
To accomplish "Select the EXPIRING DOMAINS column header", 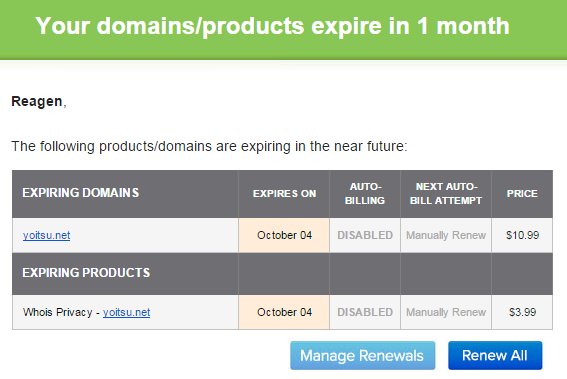I will tap(81, 193).
